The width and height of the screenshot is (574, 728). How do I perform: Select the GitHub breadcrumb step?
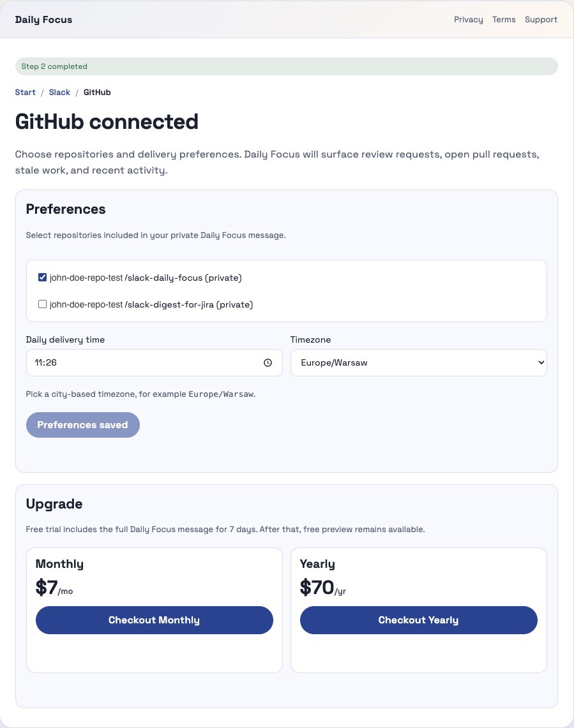tap(97, 92)
